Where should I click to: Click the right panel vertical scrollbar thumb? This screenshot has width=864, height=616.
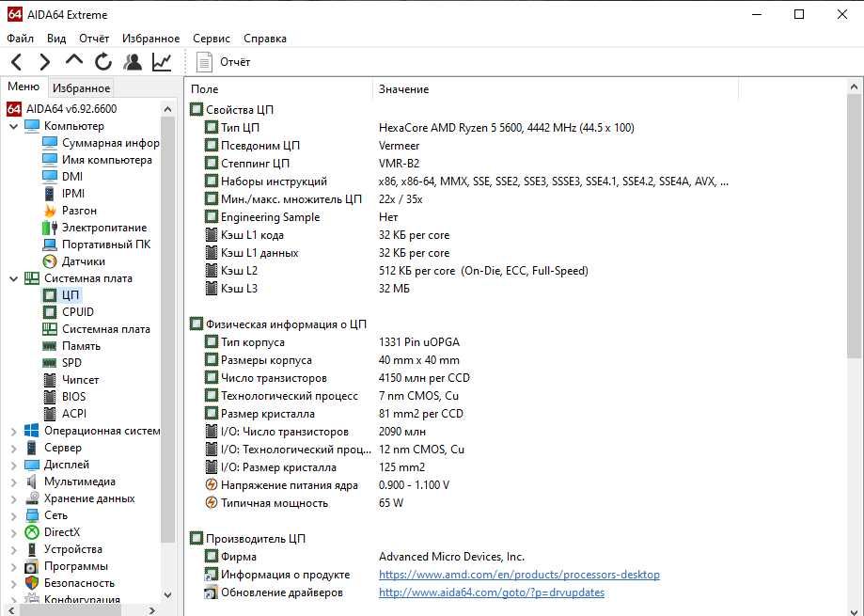854,226
